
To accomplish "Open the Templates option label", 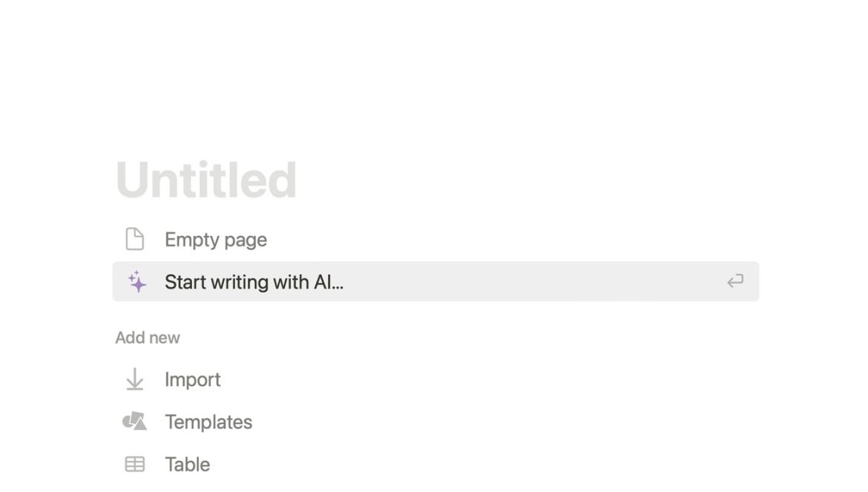I will pyautogui.click(x=208, y=422).
